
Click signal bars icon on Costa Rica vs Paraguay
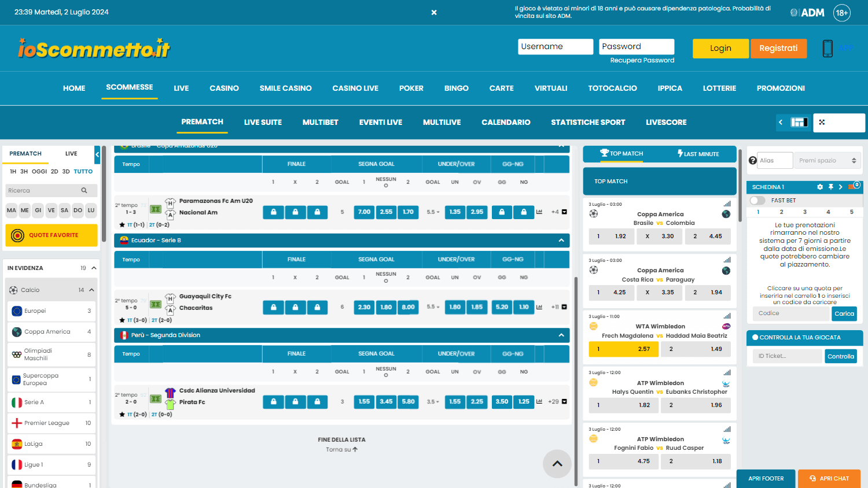pyautogui.click(x=727, y=260)
